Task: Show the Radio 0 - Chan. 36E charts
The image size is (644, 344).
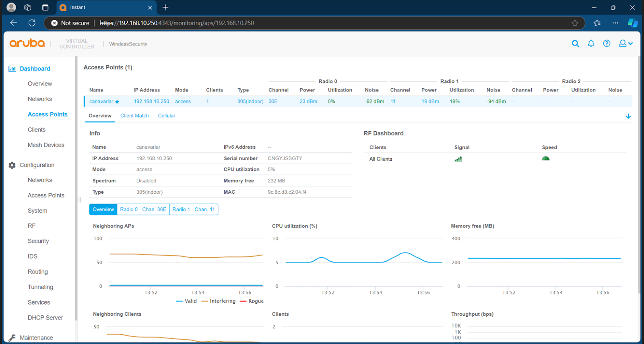Action: pyautogui.click(x=143, y=209)
